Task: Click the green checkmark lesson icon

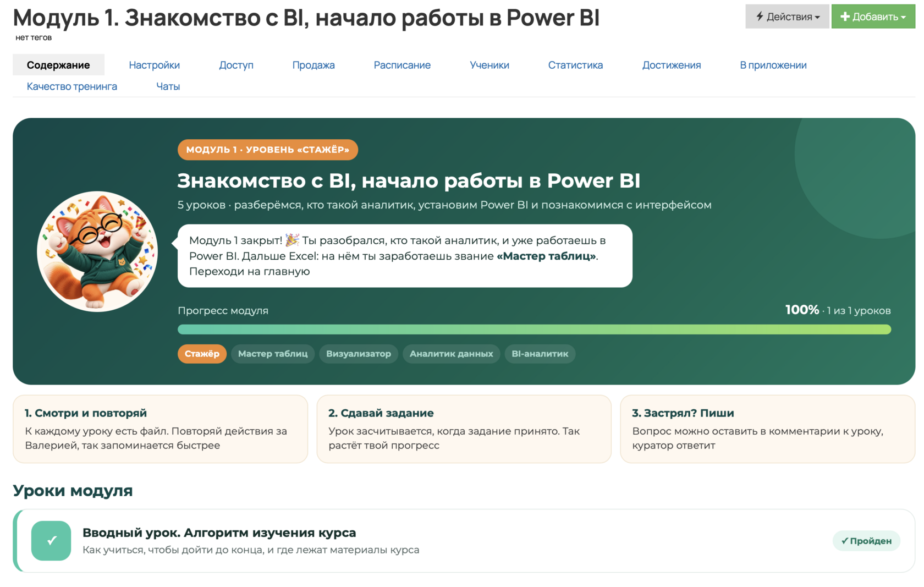Action: [x=51, y=541]
